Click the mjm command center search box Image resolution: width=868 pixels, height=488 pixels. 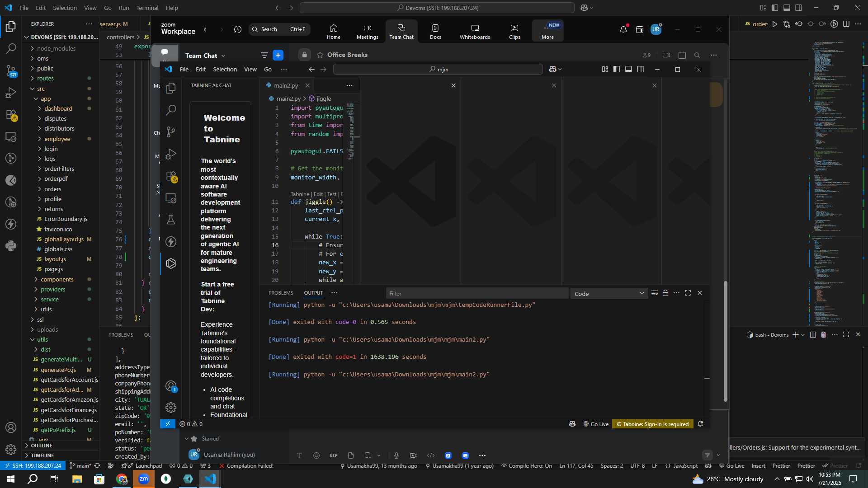(438, 69)
